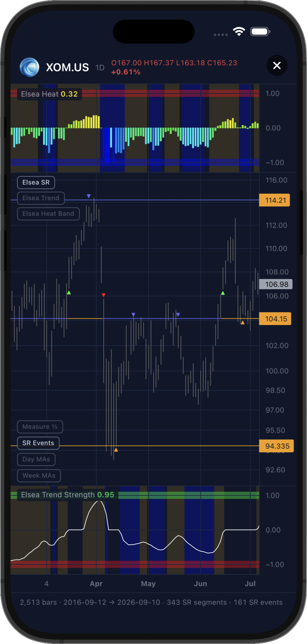Tap the May date axis label
Screen dimensions: 307x644
pyautogui.click(x=148, y=584)
